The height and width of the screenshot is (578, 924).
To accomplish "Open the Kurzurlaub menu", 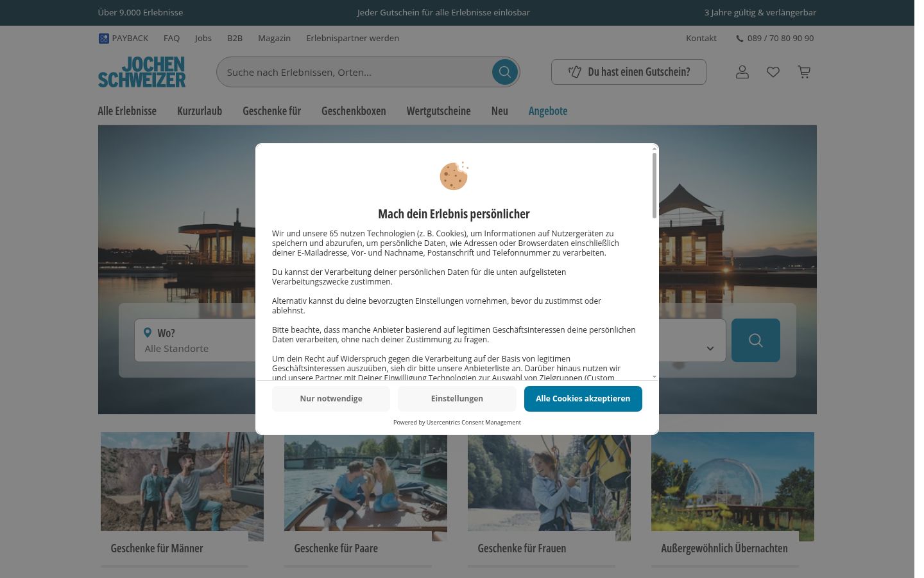I will pos(200,111).
